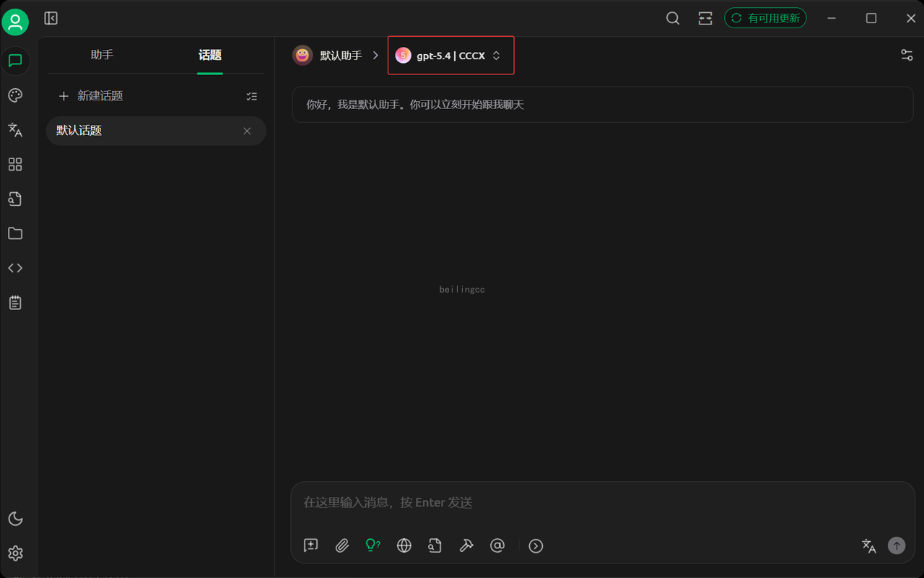Switch to the 助手 tab
Screen dimensions: 924x578
point(102,55)
